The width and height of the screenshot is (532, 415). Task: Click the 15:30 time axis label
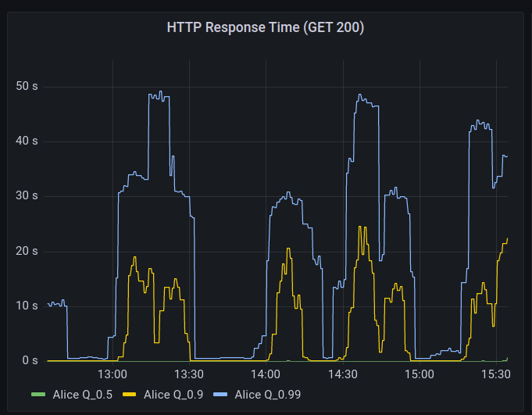point(496,374)
